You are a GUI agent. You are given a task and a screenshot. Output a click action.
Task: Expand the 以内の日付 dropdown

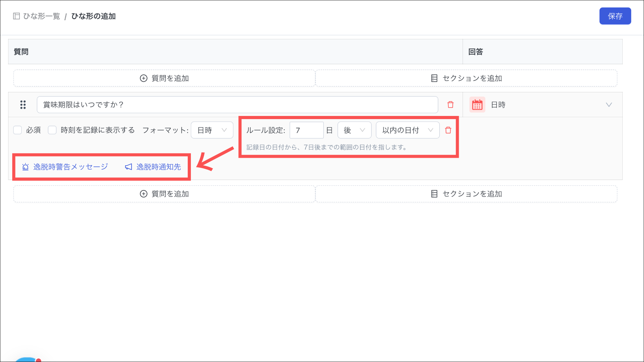pos(407,130)
